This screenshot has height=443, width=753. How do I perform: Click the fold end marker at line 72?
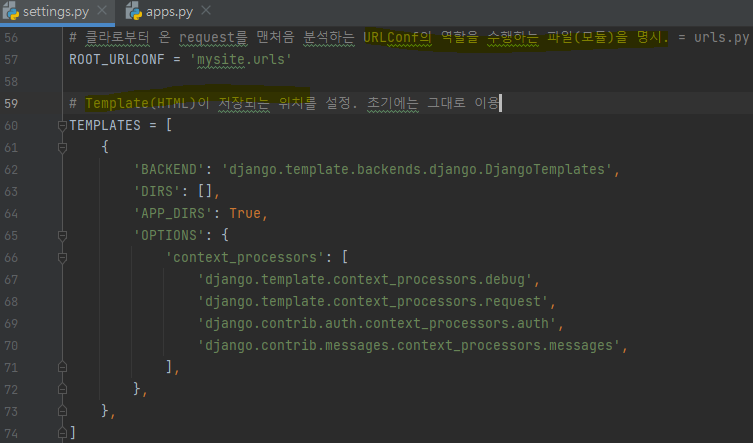(62, 389)
